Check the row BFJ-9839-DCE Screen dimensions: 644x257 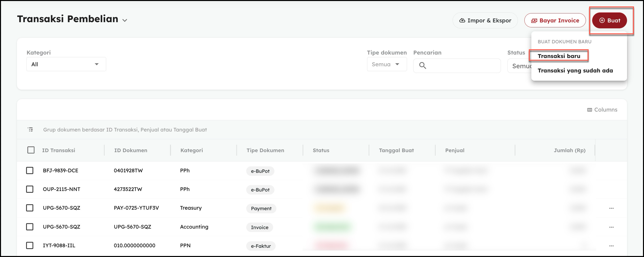[x=30, y=171]
